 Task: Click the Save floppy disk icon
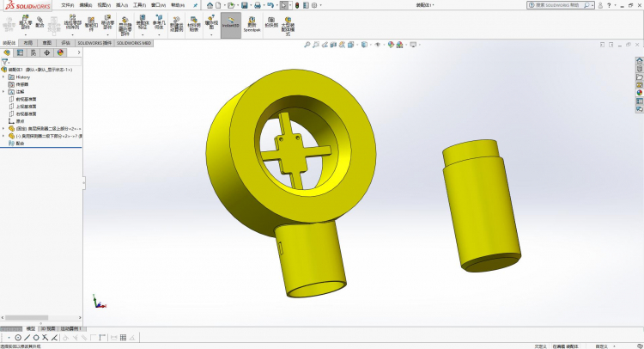(x=245, y=5)
